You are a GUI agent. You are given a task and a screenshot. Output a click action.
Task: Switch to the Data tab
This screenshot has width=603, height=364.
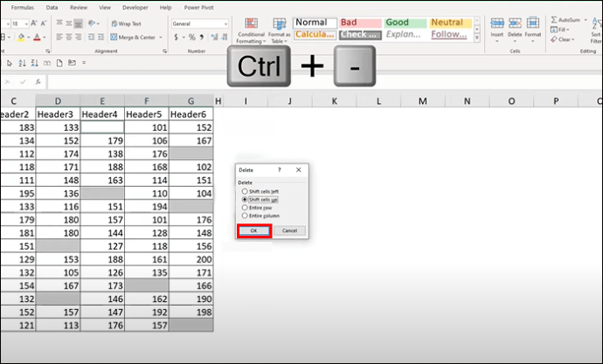(52, 7)
